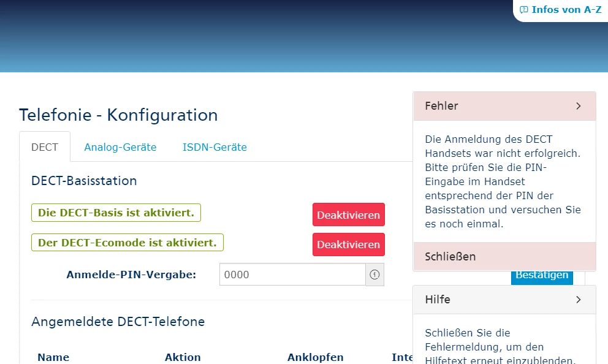608x364 pixels.
Task: Click the info icon beside the PIN field
Action: coord(374,275)
